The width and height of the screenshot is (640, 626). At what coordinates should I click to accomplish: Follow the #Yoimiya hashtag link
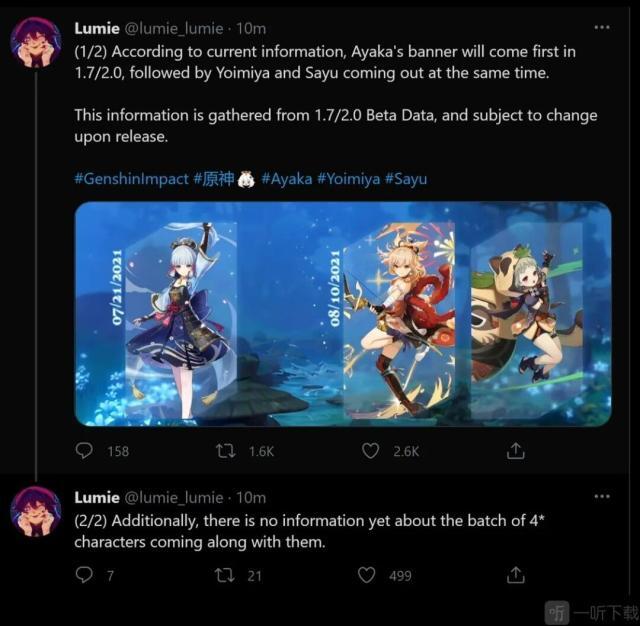348,179
